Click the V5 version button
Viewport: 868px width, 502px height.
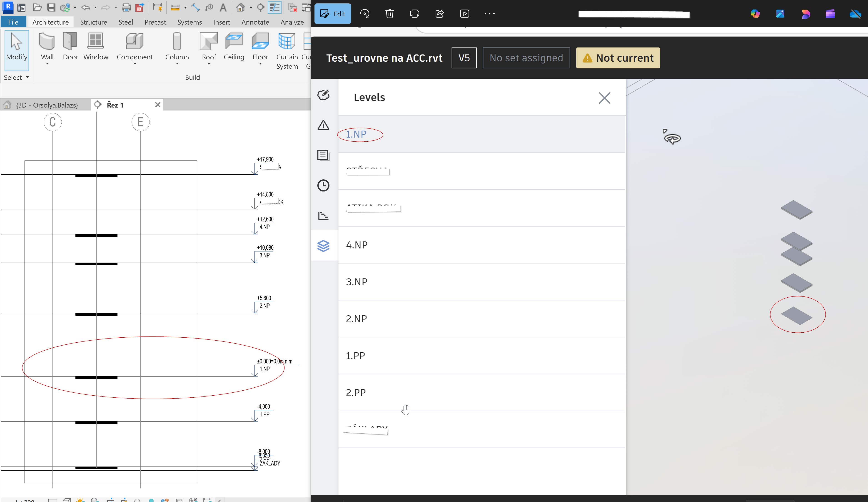(x=464, y=58)
